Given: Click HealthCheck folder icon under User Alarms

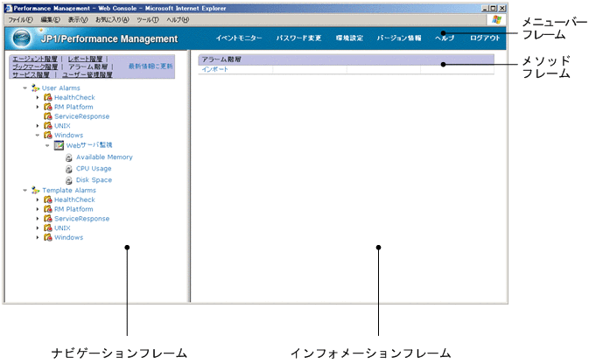Looking at the screenshot, I should 48,97.
